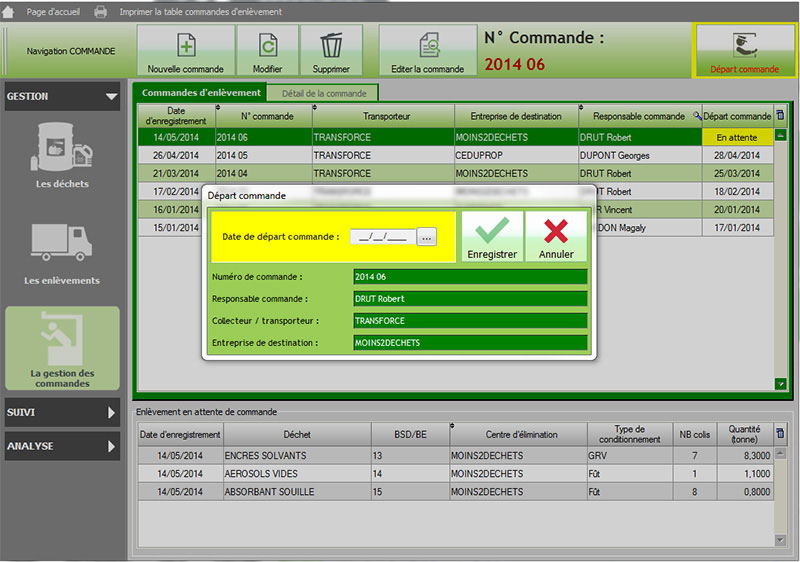Create a Nouvelle commande
This screenshot has height=562, width=800.
[186, 50]
